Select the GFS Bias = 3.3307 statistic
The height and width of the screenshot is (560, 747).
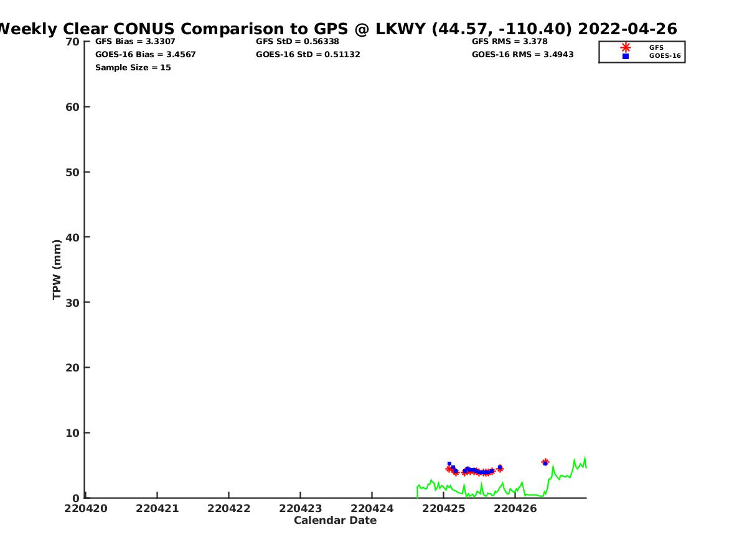[135, 42]
